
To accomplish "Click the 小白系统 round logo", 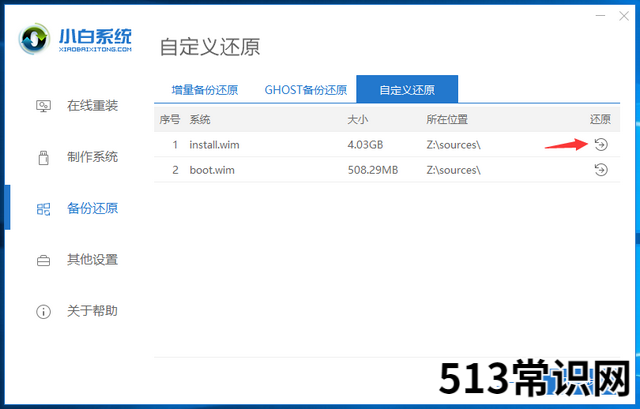I will (34, 39).
